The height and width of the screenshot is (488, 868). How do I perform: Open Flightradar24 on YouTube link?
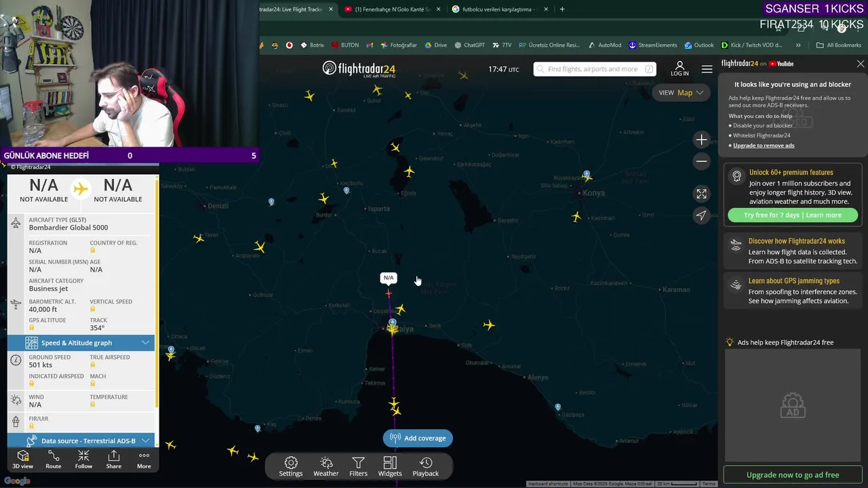757,64
